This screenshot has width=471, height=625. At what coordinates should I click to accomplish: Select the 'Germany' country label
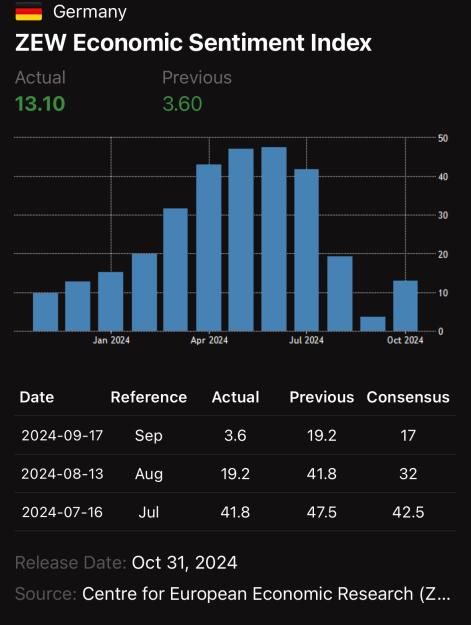point(90,12)
